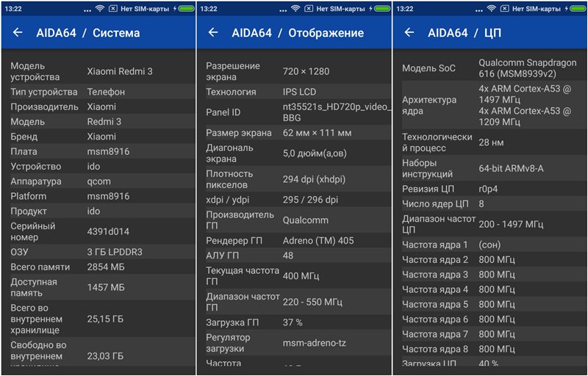This screenshot has width=588, height=376.
Task: Select core 1 state '(сон)'
Action: (x=490, y=245)
